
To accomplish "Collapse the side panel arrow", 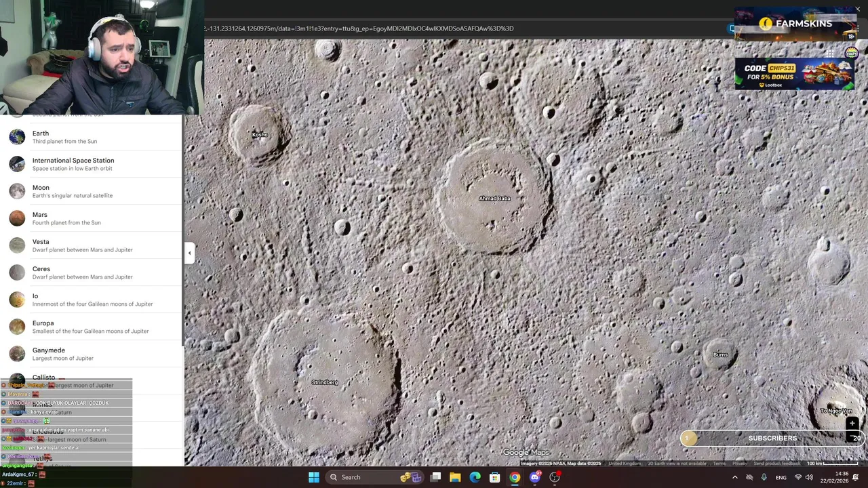I will coord(190,253).
